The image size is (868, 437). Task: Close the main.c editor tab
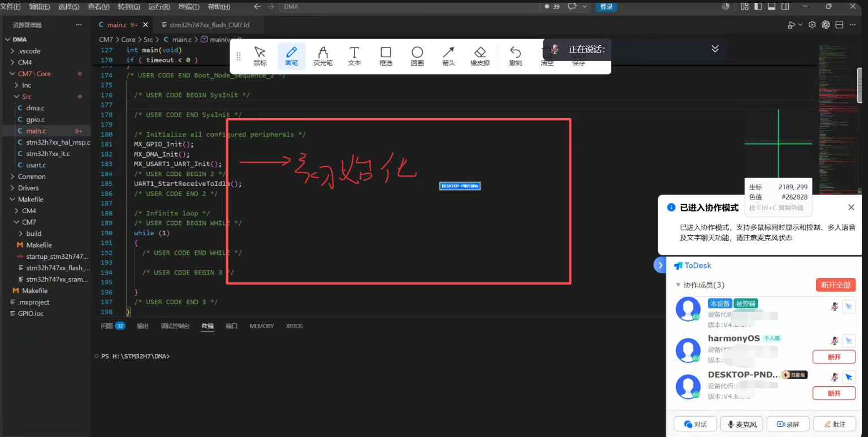[145, 25]
